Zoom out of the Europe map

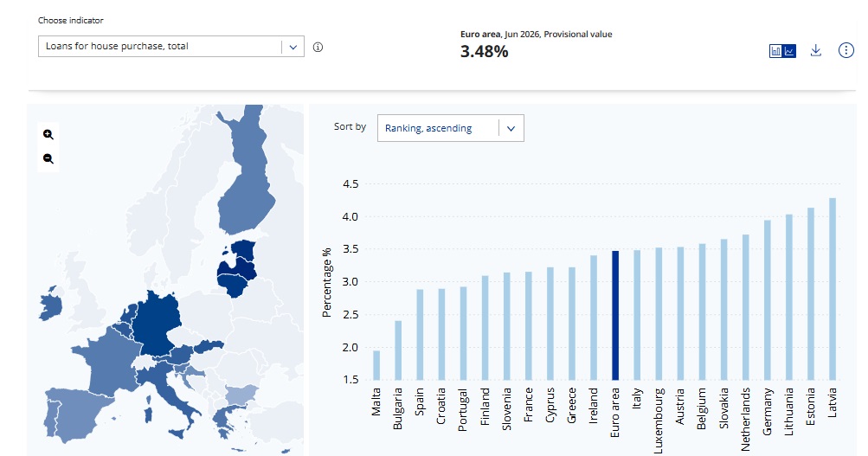48,159
